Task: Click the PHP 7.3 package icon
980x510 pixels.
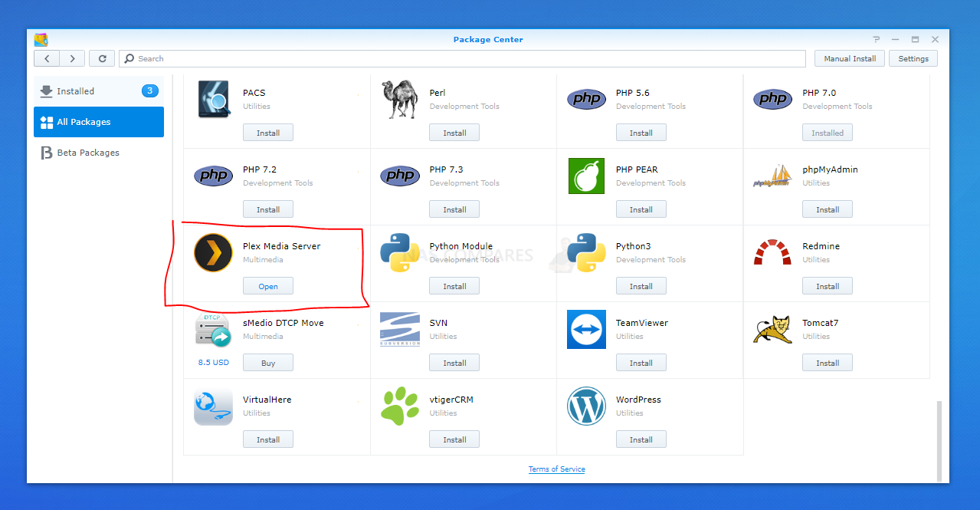Action: point(399,176)
